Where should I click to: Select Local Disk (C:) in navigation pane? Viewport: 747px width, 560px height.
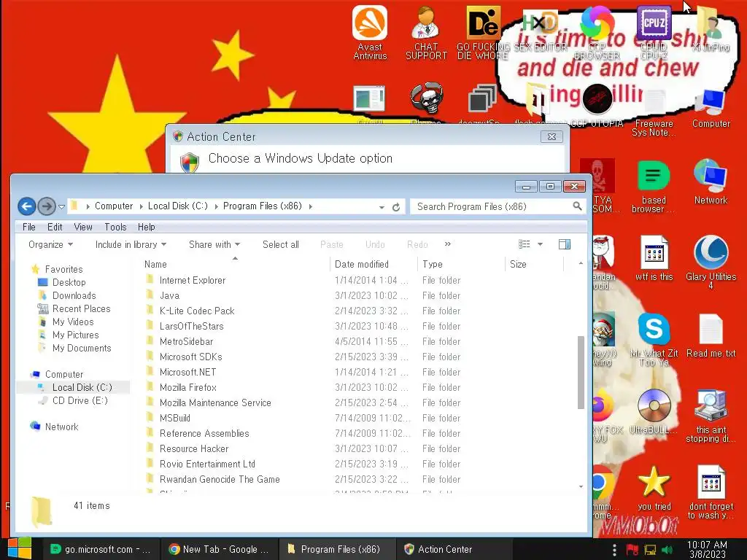(82, 388)
